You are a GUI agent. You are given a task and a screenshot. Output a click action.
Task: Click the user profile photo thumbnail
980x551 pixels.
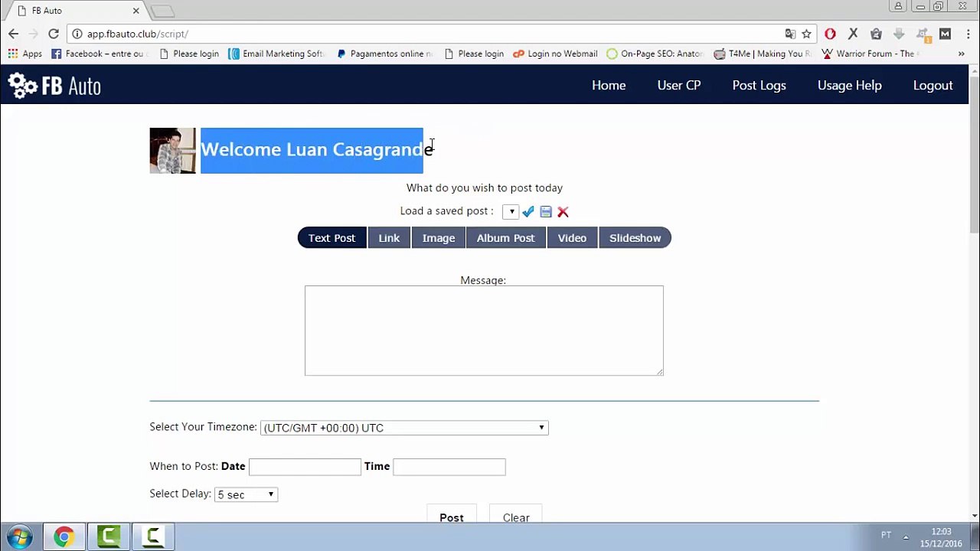172,151
